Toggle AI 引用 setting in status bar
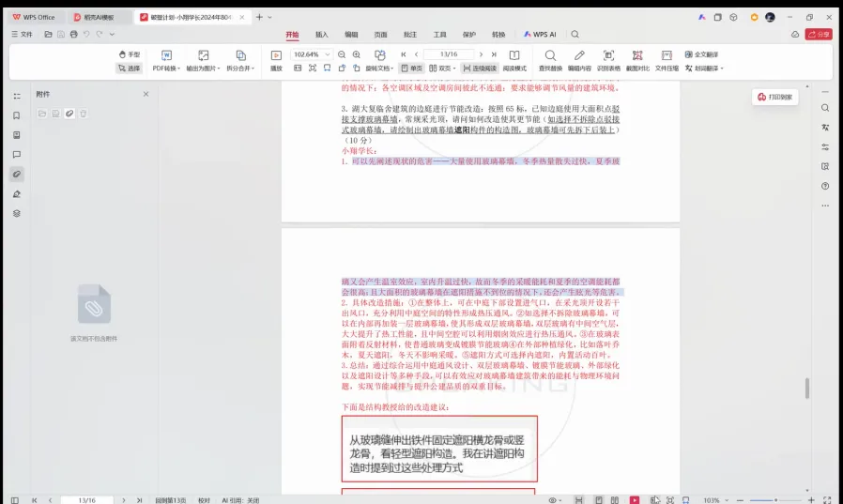The height and width of the screenshot is (504, 843). tap(240, 500)
